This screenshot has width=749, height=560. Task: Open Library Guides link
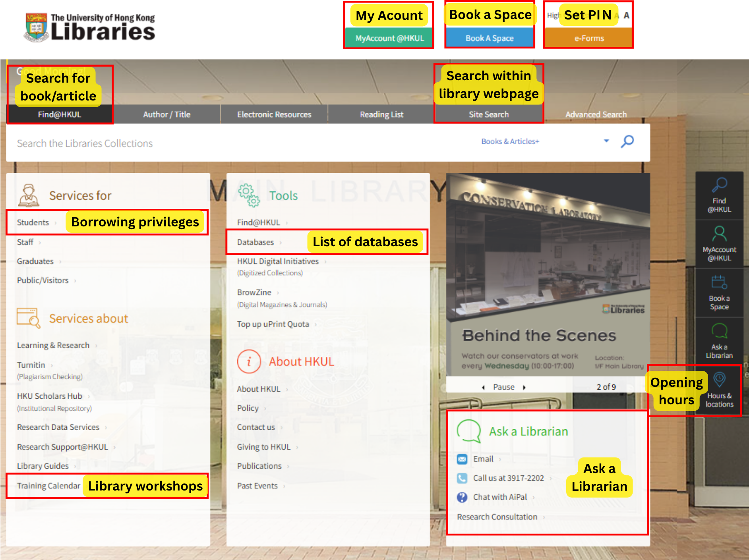(43, 466)
